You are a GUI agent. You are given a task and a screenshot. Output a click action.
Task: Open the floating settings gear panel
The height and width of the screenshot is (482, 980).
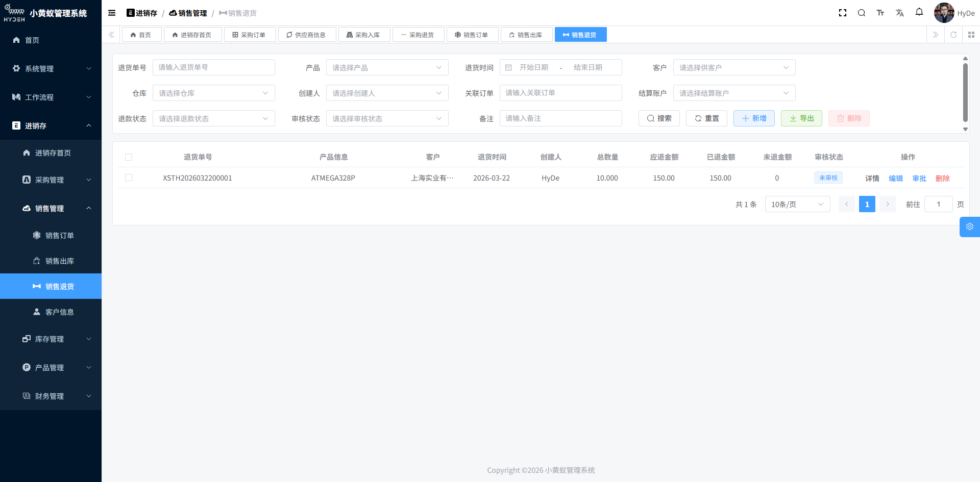pyautogui.click(x=970, y=227)
